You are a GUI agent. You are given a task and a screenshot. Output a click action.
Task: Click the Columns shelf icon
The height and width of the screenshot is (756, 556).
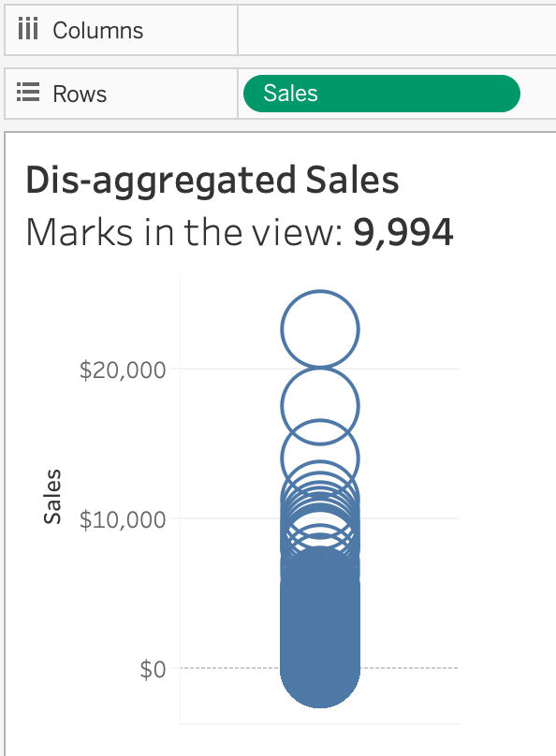28,30
